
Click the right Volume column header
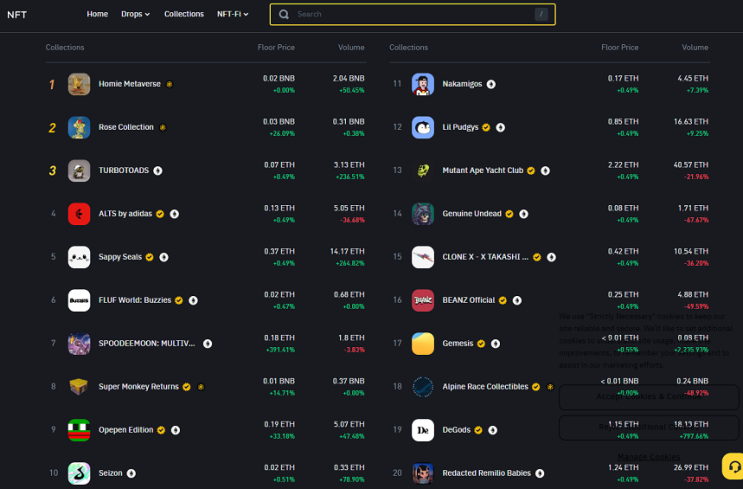coord(695,47)
